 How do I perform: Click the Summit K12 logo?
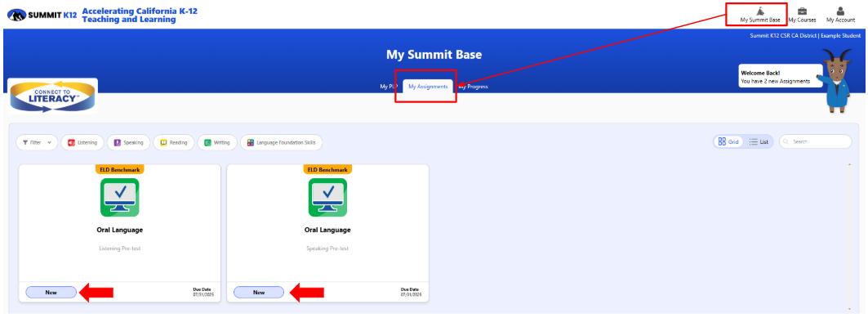click(42, 16)
